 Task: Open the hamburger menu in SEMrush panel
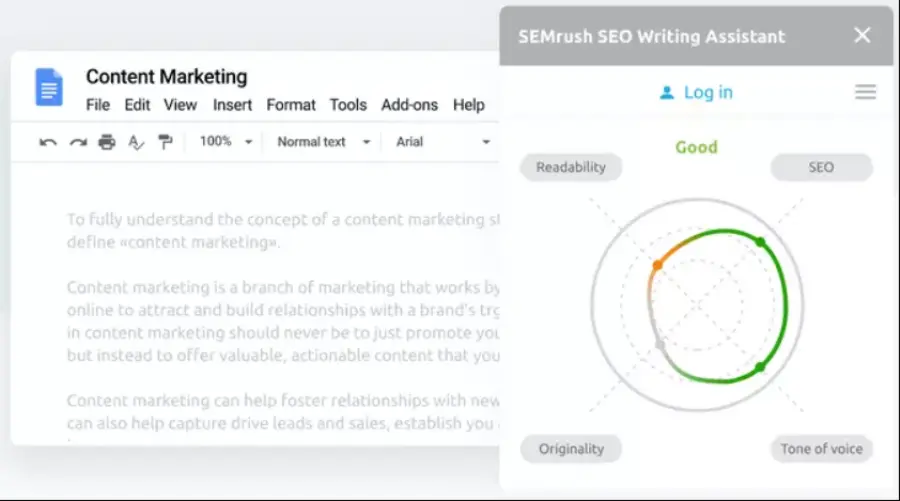pos(865,92)
